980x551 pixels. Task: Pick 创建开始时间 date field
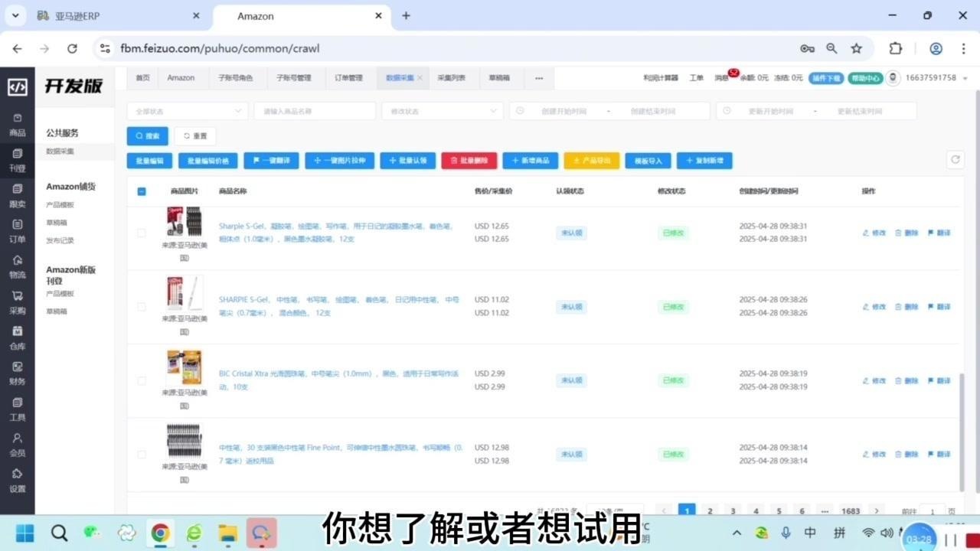click(563, 111)
